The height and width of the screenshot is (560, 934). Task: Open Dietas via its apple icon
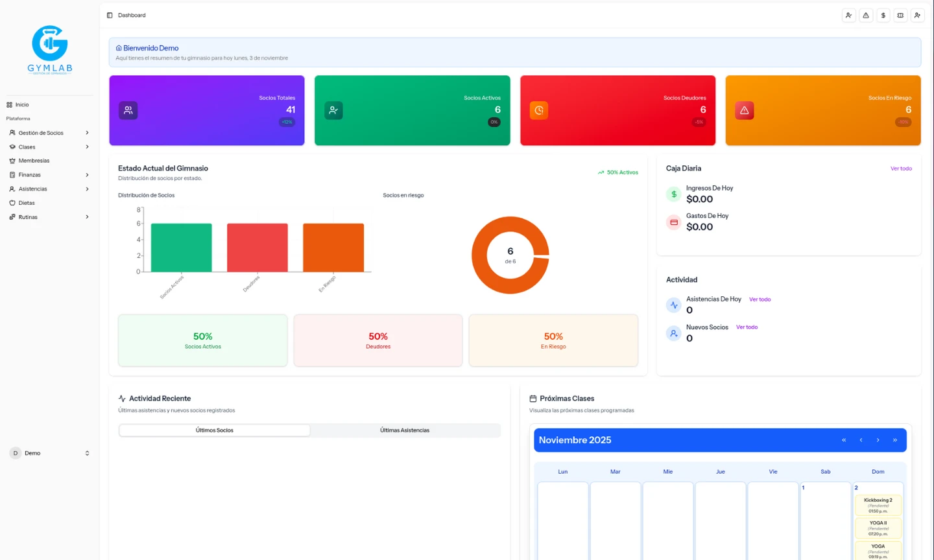(x=12, y=203)
